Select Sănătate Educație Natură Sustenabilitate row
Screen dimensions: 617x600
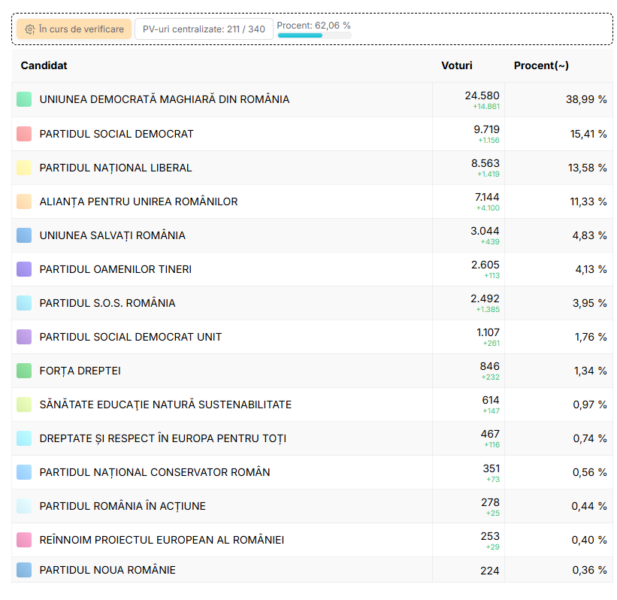pyautogui.click(x=165, y=405)
